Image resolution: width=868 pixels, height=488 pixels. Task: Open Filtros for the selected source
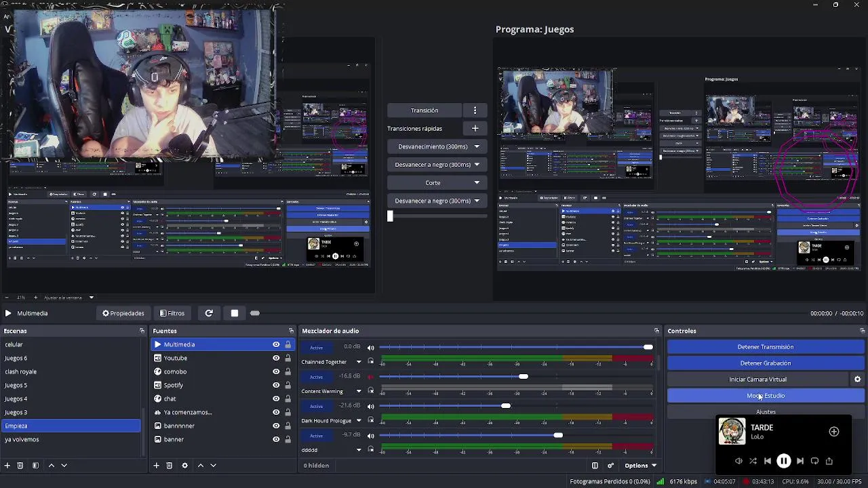coord(172,313)
